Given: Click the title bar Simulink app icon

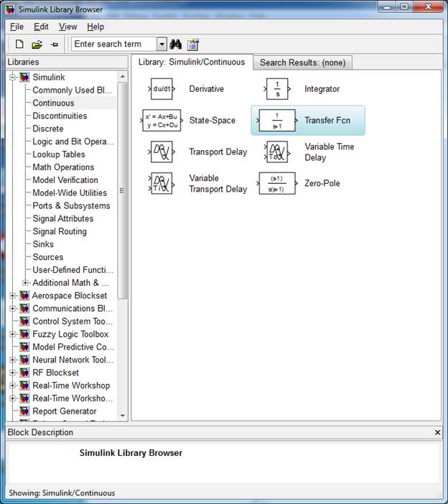Looking at the screenshot, I should coord(10,9).
